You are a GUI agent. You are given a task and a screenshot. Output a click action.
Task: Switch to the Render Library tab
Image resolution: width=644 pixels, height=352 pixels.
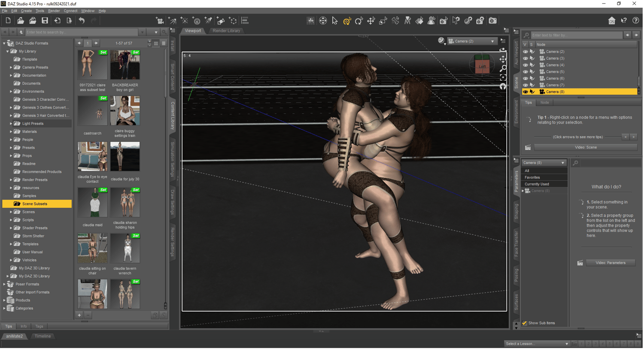pos(226,31)
